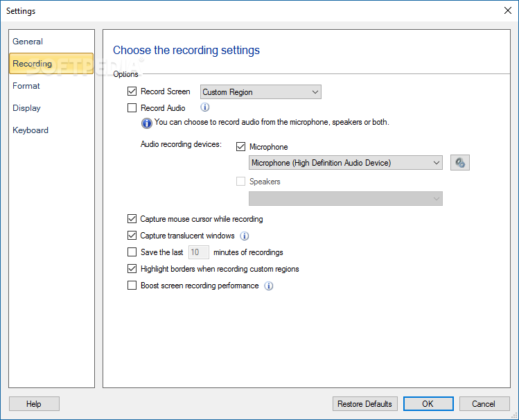Enable Boost screen recording performance
The image size is (519, 420).
point(132,285)
